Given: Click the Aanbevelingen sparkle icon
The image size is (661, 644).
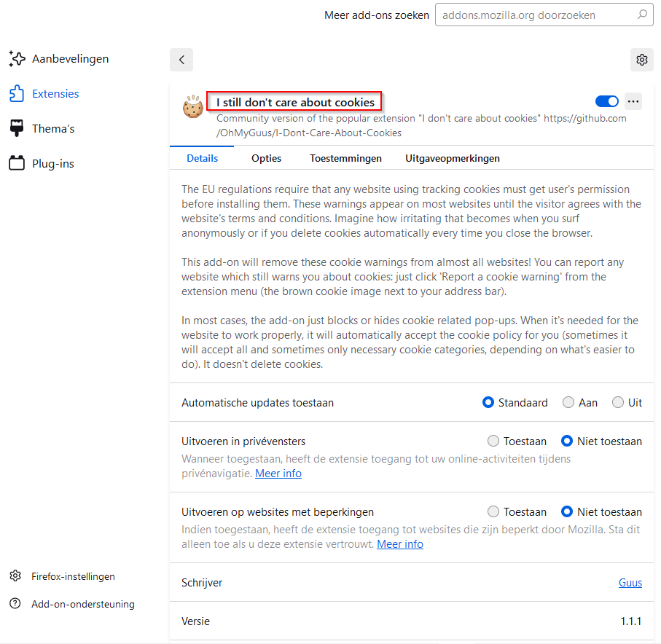Looking at the screenshot, I should pos(17,58).
